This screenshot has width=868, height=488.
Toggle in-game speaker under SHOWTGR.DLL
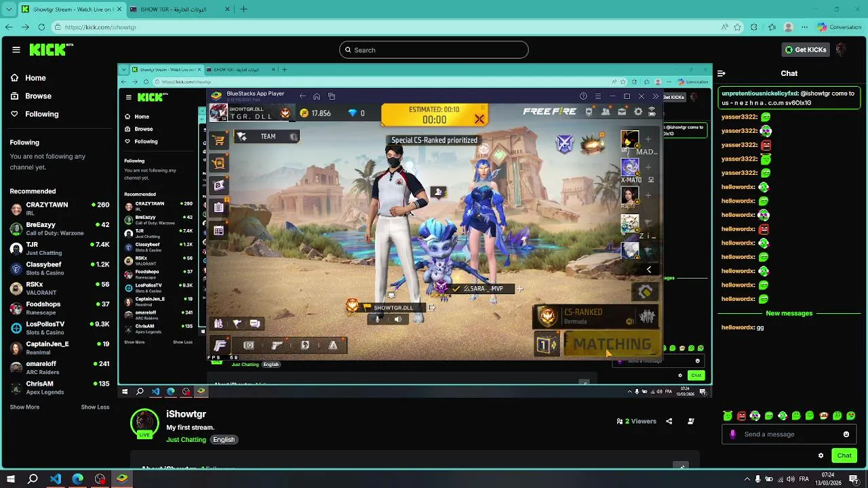click(398, 319)
